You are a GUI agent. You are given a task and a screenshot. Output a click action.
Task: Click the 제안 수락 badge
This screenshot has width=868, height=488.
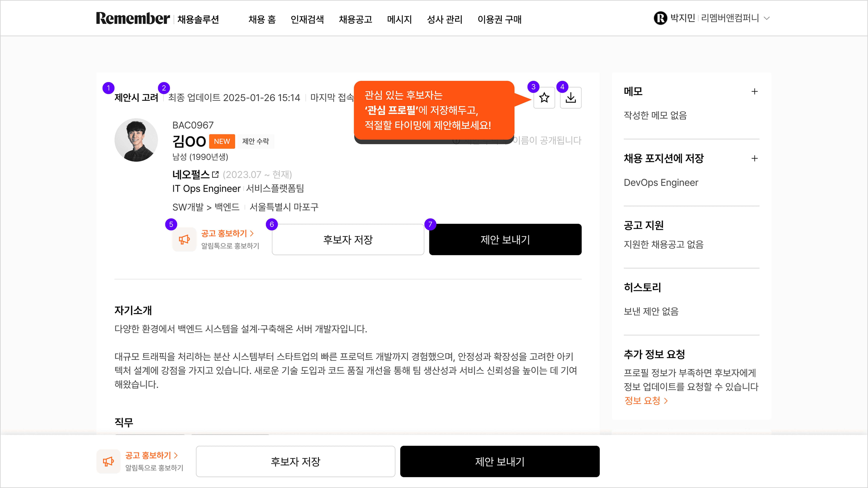255,141
